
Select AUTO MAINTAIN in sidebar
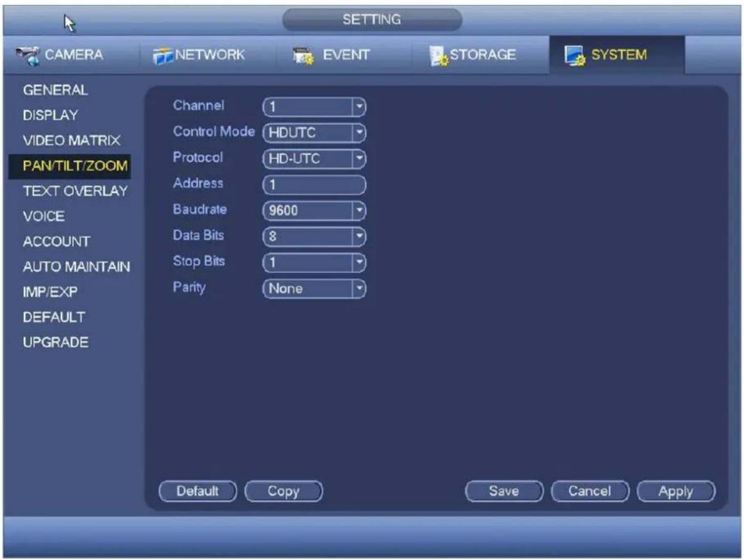[x=76, y=267]
